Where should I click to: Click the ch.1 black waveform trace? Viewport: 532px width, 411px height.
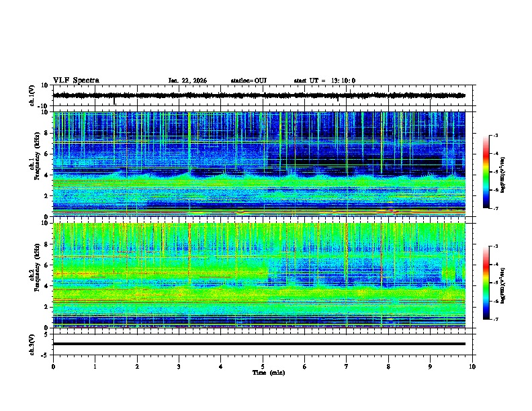pos(259,95)
